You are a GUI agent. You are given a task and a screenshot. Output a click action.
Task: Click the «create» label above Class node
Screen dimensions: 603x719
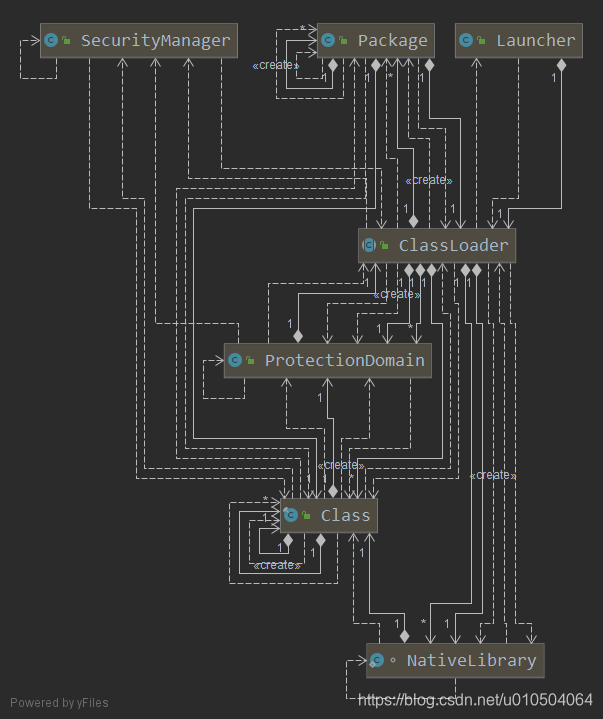point(341,465)
